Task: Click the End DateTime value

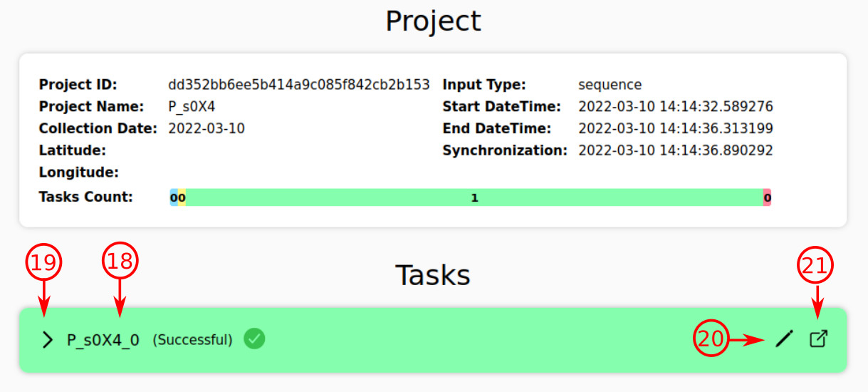Action: pos(676,129)
